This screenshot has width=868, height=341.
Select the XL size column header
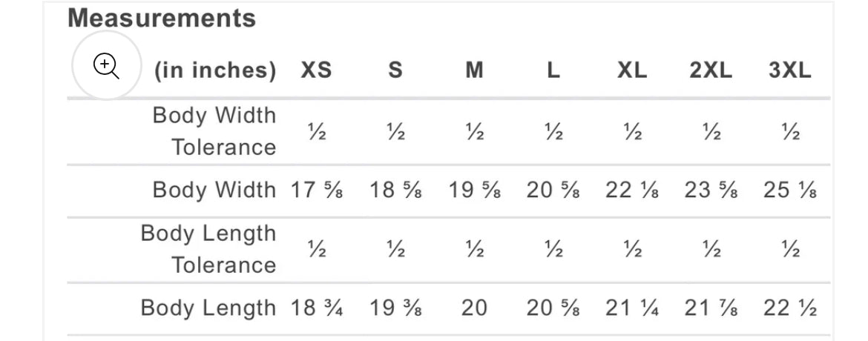[632, 71]
